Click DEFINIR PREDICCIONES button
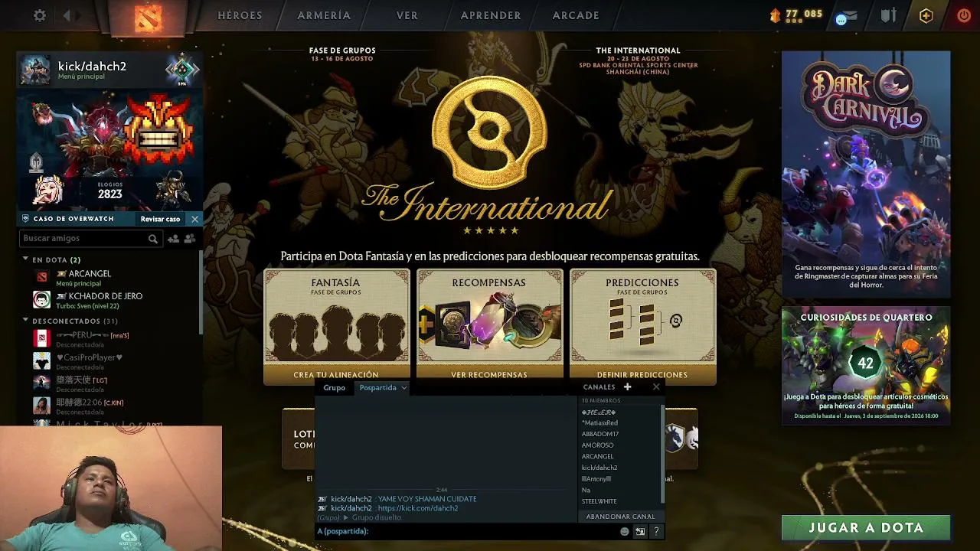The image size is (980, 551). [642, 375]
